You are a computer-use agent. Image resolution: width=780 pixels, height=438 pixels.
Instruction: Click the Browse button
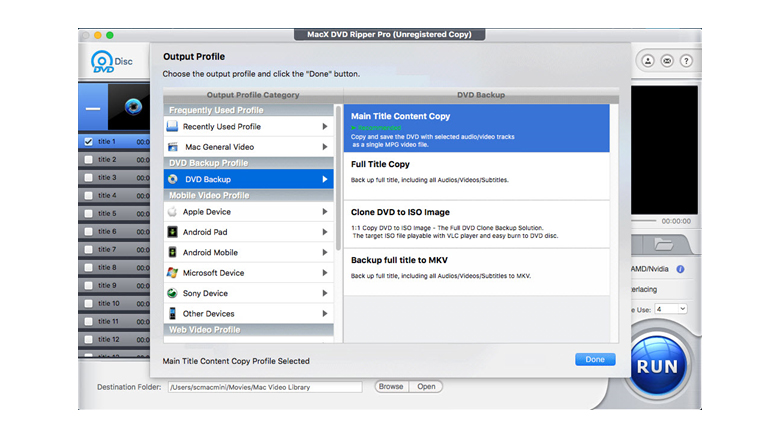tap(391, 387)
